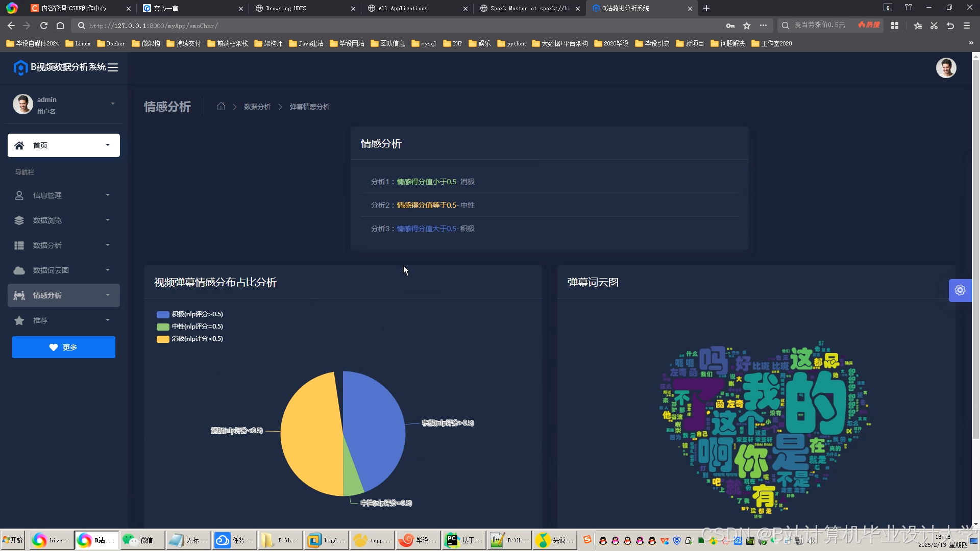This screenshot has height=551, width=980.
Task: Click the browser reload page icon
Action: click(x=44, y=26)
